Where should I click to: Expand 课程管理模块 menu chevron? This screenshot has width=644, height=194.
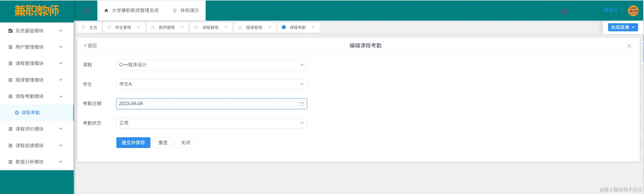tap(61, 63)
